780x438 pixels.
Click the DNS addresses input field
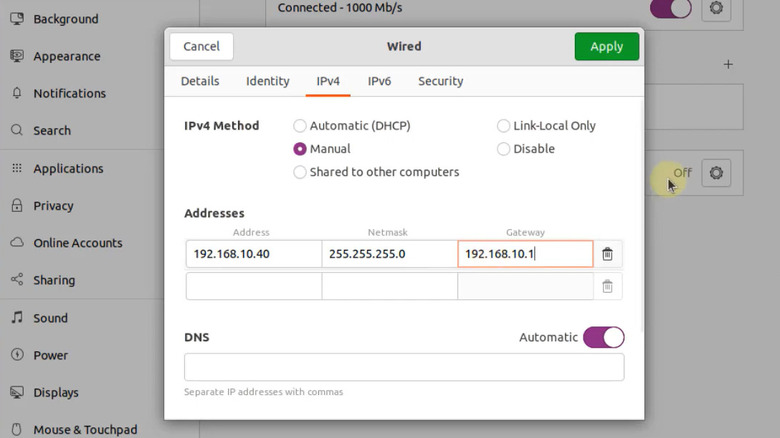coord(404,367)
